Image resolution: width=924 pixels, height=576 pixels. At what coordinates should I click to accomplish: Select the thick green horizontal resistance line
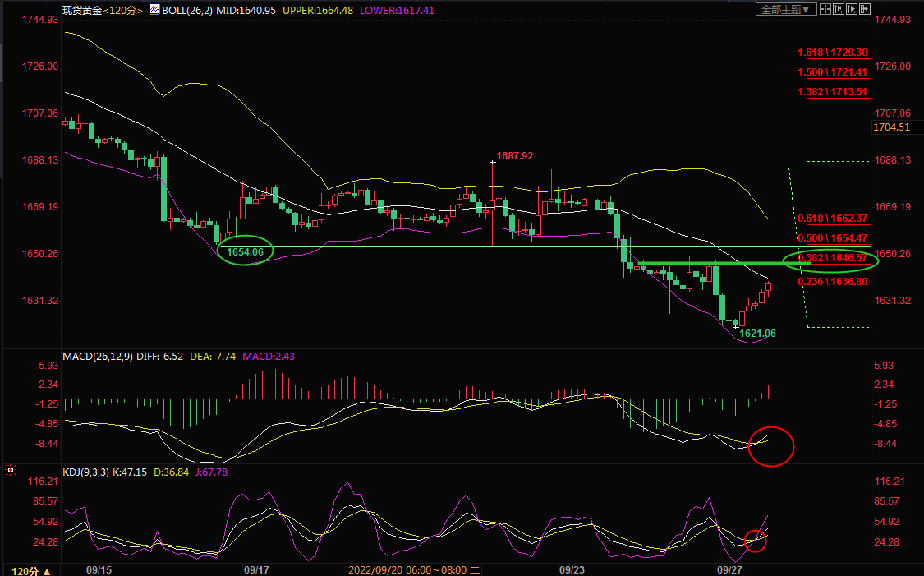coord(706,264)
